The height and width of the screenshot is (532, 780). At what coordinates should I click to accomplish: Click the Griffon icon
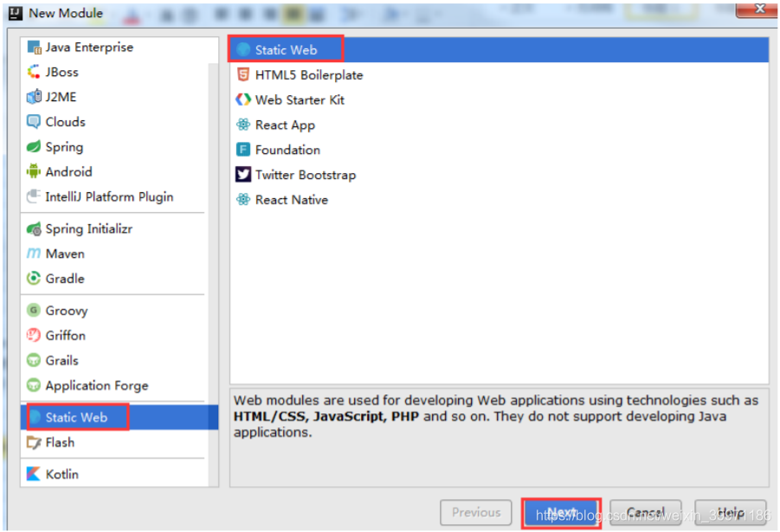34,335
